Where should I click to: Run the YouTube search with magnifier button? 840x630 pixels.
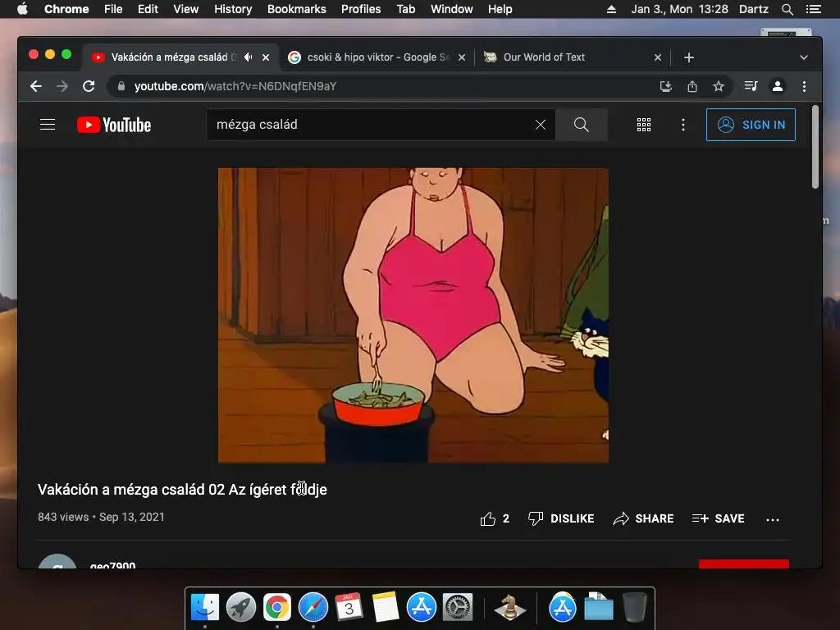tap(582, 125)
